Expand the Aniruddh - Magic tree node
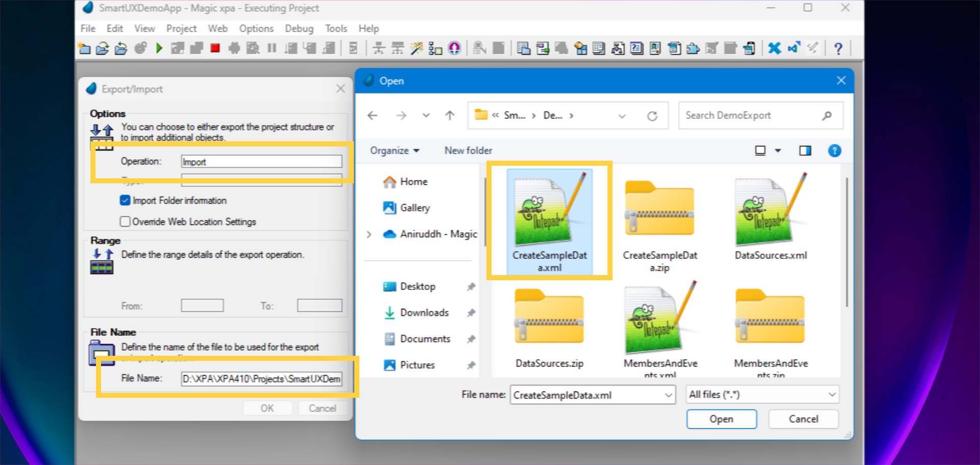This screenshot has width=980, height=465. click(369, 234)
